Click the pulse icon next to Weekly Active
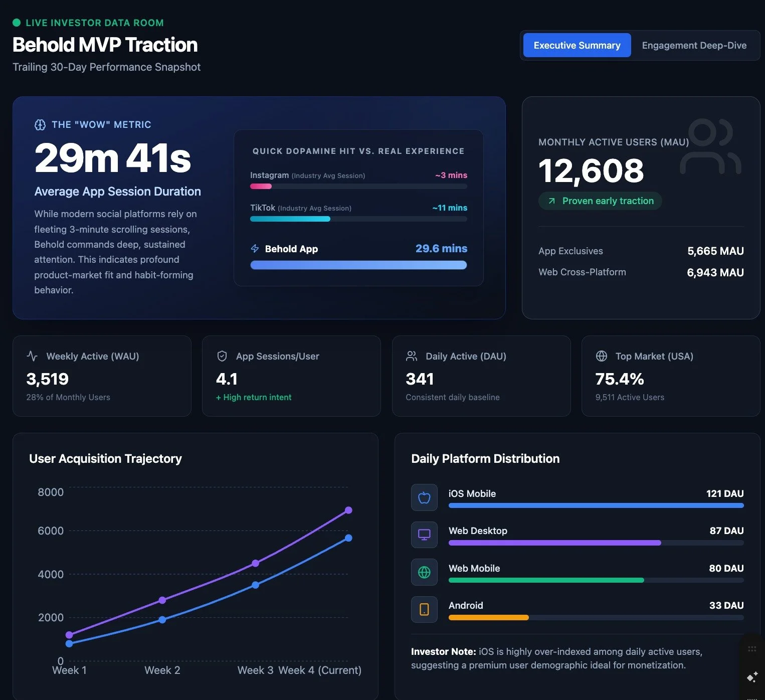Viewport: 765px width, 700px height. point(32,356)
